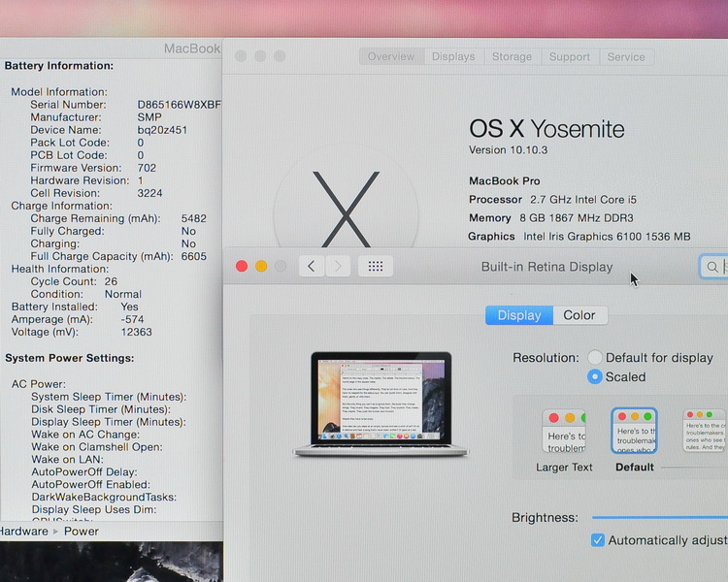The height and width of the screenshot is (582, 728).
Task: Open Displays tab in About This Mac
Action: tap(453, 56)
